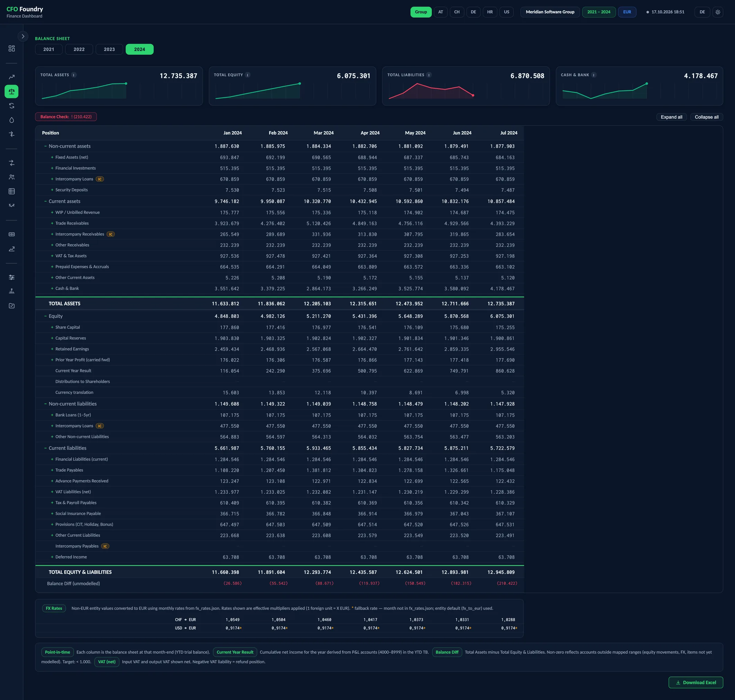Click the Jul 2024 column header
The image size is (735, 700).
[509, 133]
